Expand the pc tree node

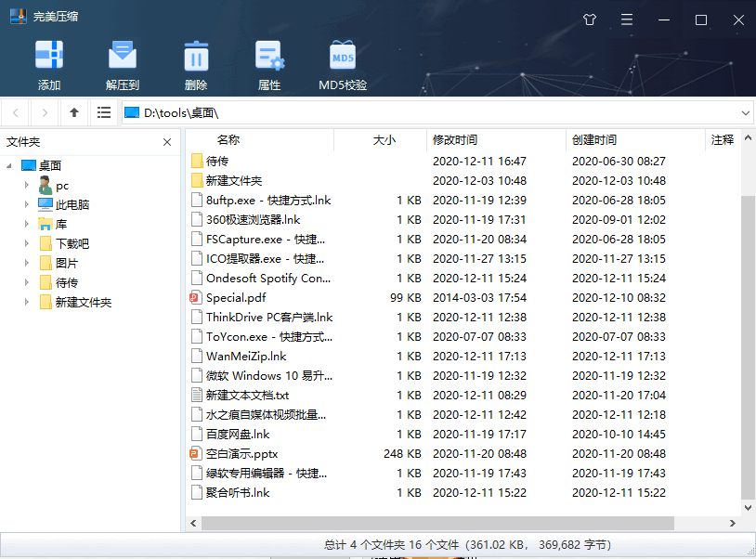(x=27, y=185)
